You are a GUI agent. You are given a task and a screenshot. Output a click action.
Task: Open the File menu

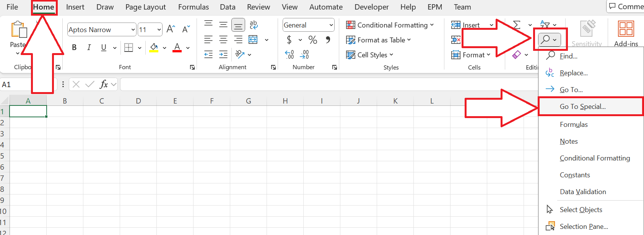[x=12, y=7]
